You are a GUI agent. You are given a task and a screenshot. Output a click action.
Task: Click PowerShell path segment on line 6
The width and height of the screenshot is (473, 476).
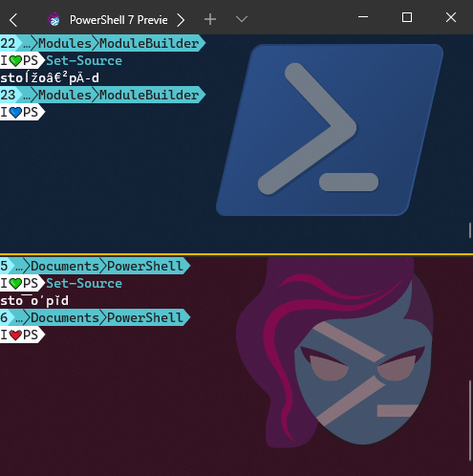click(145, 317)
